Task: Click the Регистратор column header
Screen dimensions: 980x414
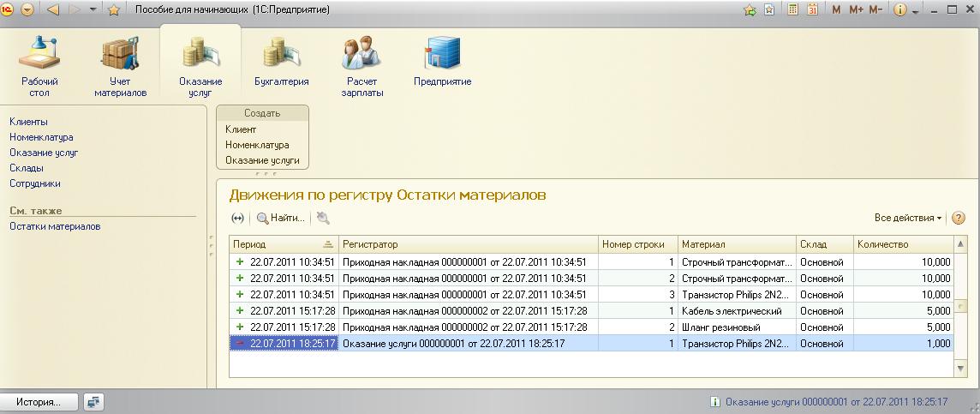Action: click(468, 244)
